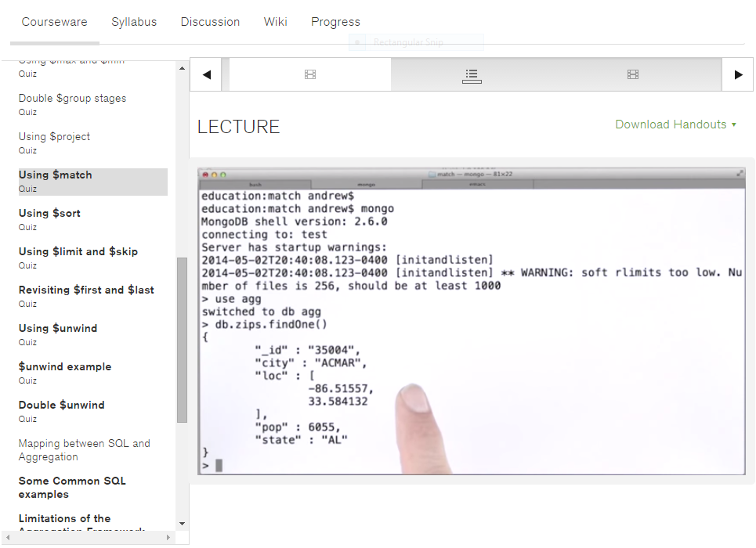Viewport: 756px width, 548px height.
Task: Switch to the Syllabus tab
Action: 134,22
